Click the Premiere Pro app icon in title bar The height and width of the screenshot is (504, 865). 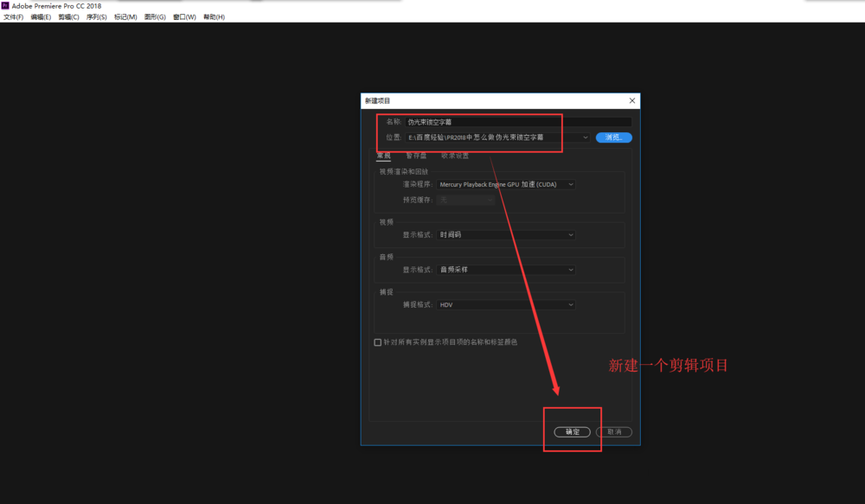point(5,5)
